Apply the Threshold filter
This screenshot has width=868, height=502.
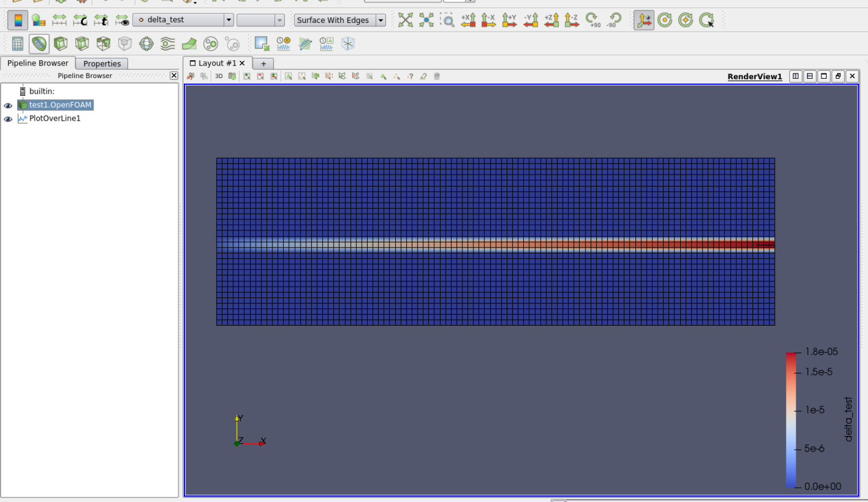pyautogui.click(x=103, y=44)
